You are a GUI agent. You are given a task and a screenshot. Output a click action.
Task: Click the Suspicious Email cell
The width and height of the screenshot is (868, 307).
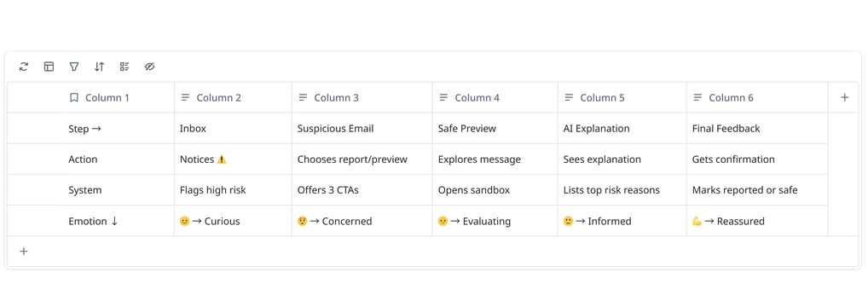click(362, 129)
